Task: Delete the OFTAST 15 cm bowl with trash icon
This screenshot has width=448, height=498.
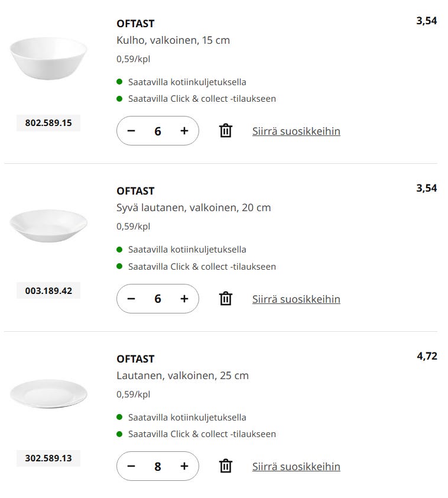Action: (226, 131)
